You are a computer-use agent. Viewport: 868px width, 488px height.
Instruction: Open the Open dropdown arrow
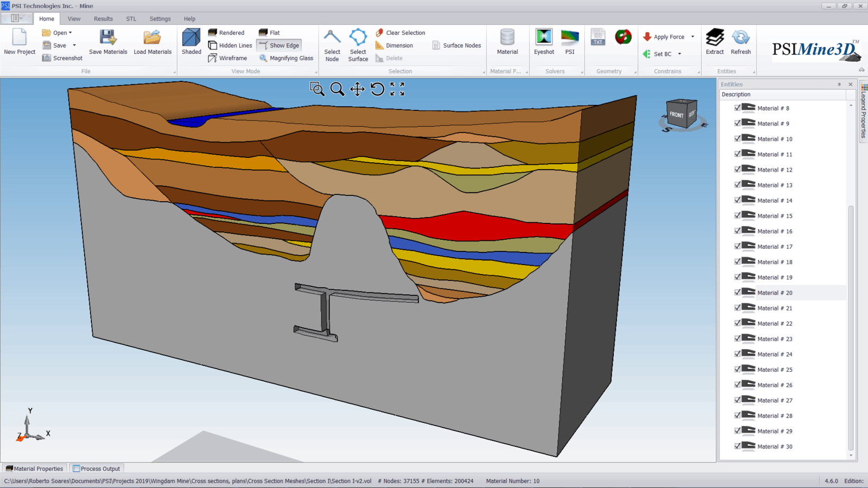pyautogui.click(x=70, y=33)
